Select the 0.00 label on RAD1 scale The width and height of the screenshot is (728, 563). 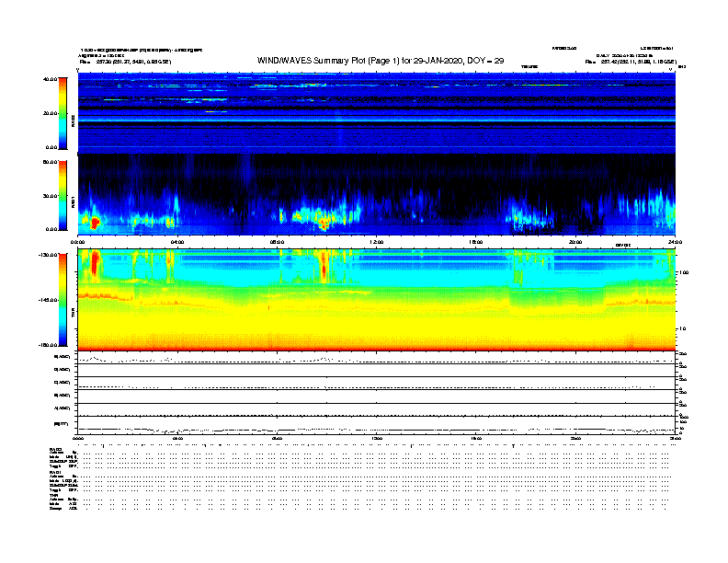51,229
